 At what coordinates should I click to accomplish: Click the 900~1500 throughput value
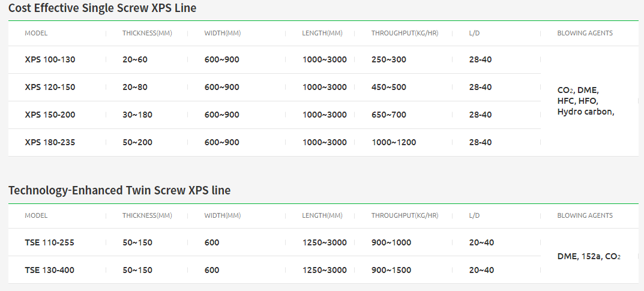391,270
